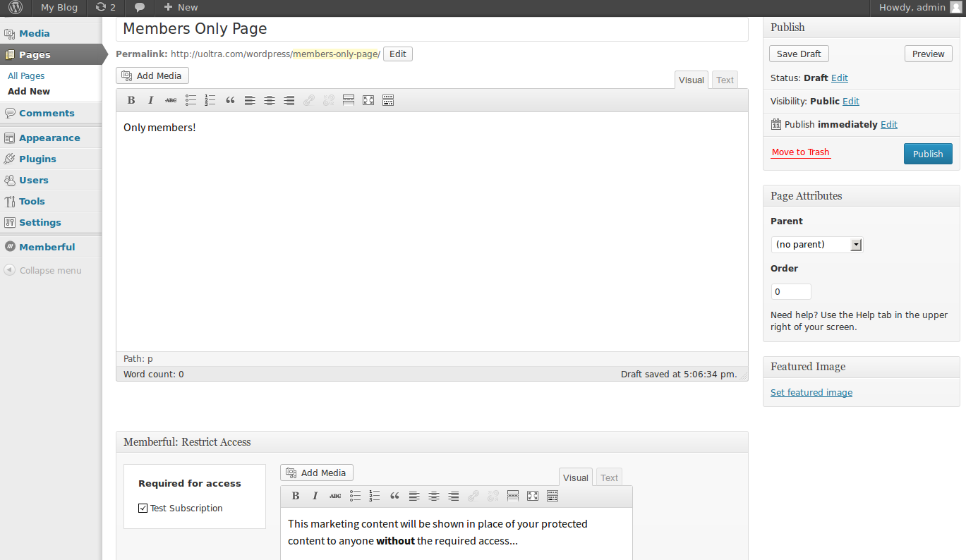Screen dimensions: 966x560
Task: Click Set featured image link
Action: (811, 393)
